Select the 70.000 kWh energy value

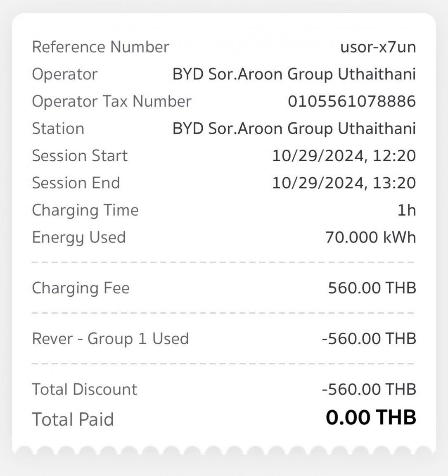tap(371, 238)
